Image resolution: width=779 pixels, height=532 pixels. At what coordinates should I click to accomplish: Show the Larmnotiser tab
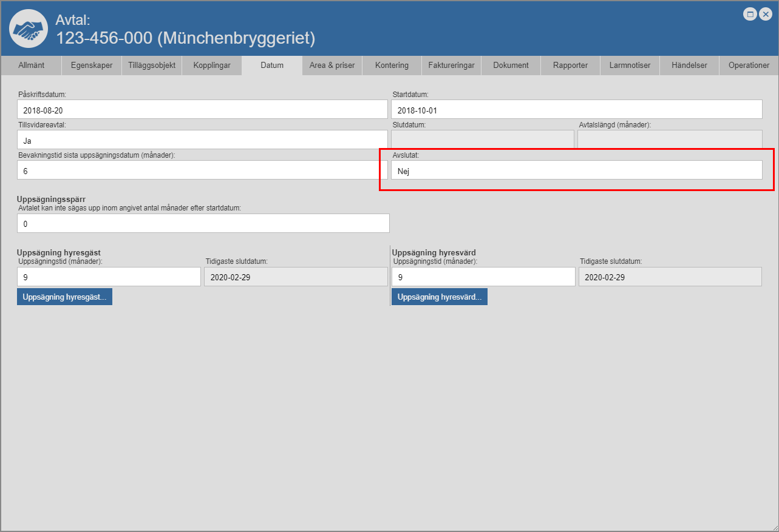(x=630, y=66)
